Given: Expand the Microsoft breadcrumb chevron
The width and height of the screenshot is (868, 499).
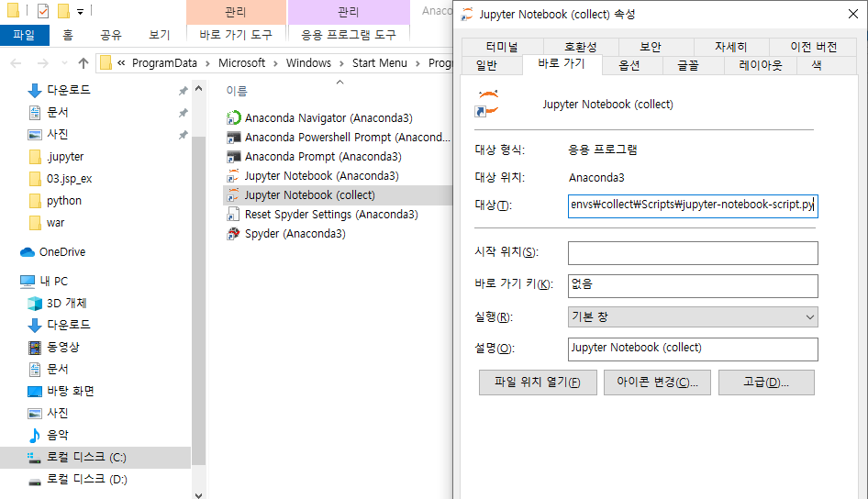Looking at the screenshot, I should pos(275,63).
